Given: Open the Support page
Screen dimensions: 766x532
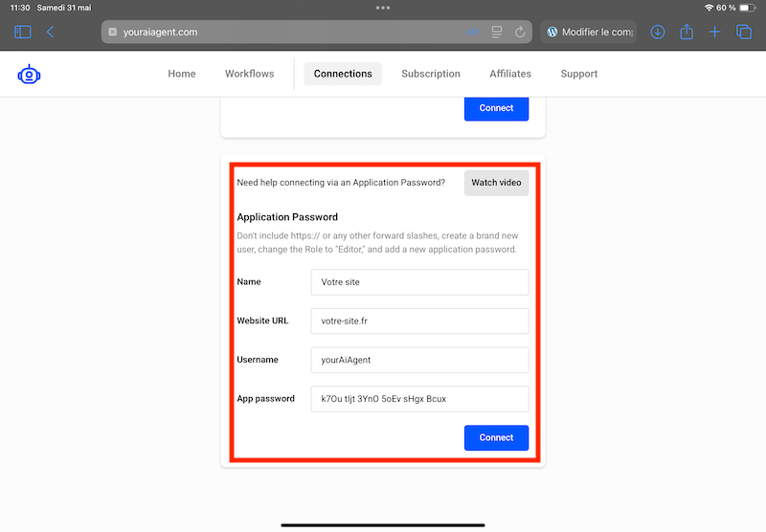Looking at the screenshot, I should coord(579,74).
